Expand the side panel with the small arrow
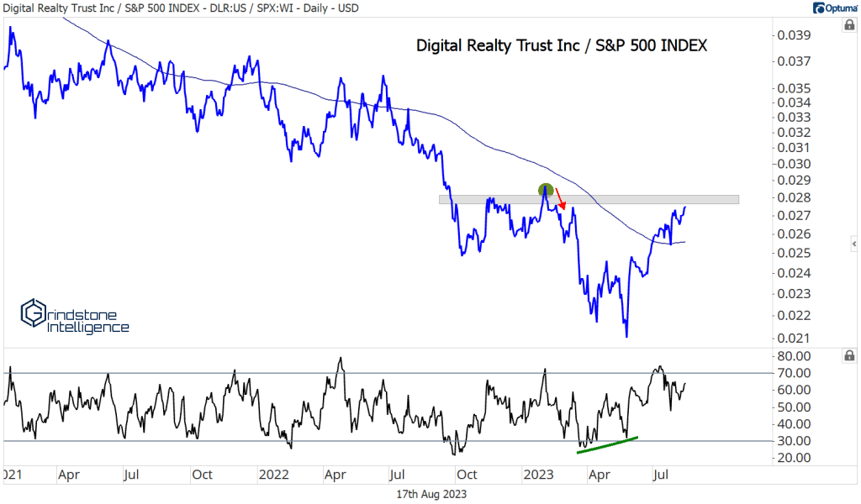Viewport: 861px width, 504px height. pyautogui.click(x=854, y=244)
